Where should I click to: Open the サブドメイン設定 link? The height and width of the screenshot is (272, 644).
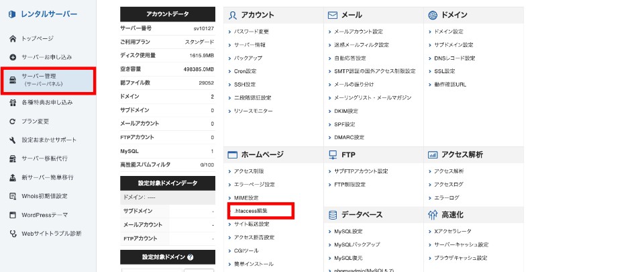point(453,45)
